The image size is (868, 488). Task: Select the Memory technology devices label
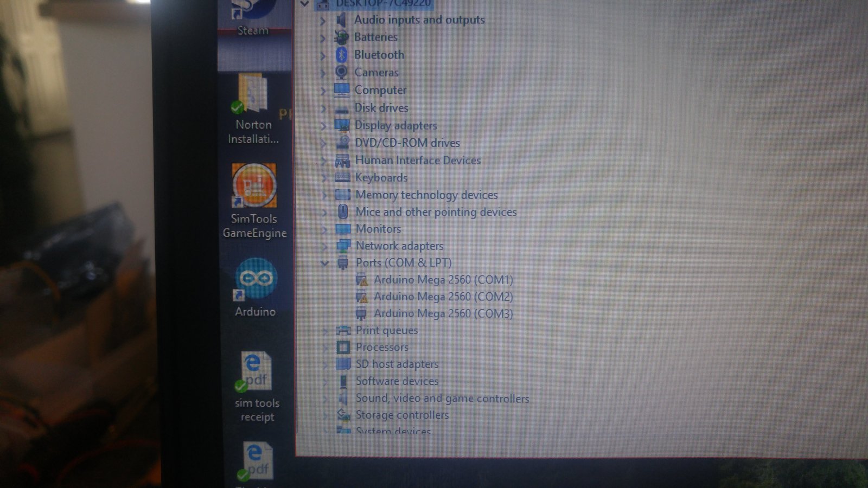point(426,195)
